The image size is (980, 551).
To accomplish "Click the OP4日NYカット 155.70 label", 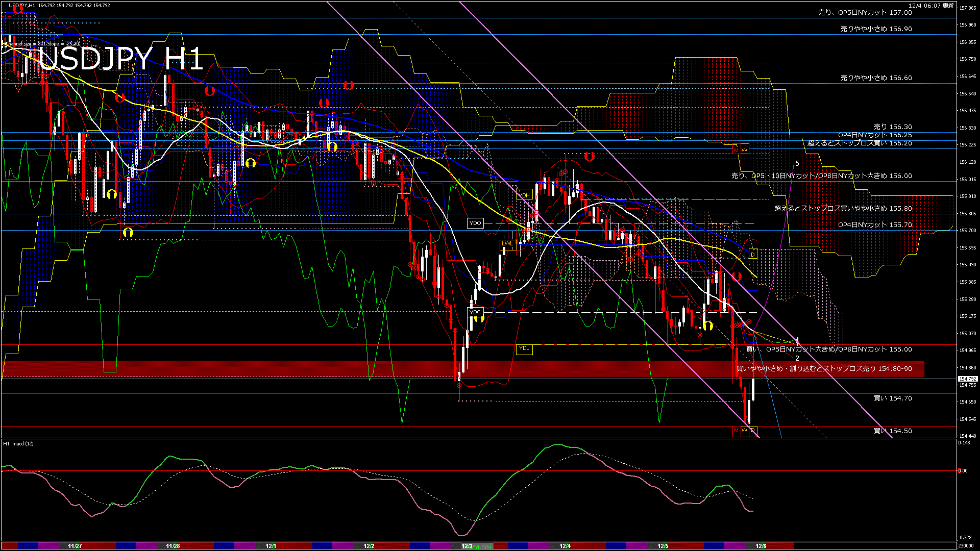I will click(875, 224).
